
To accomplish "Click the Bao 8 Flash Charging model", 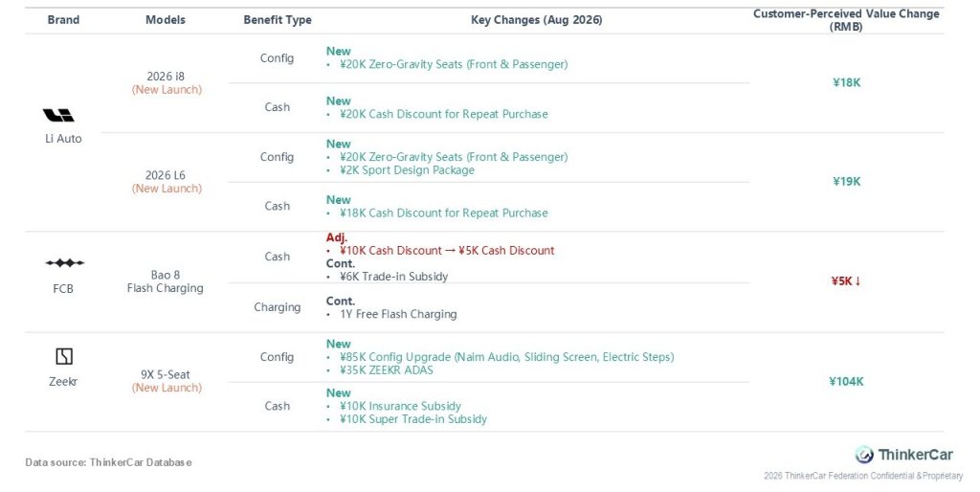I will tap(165, 281).
